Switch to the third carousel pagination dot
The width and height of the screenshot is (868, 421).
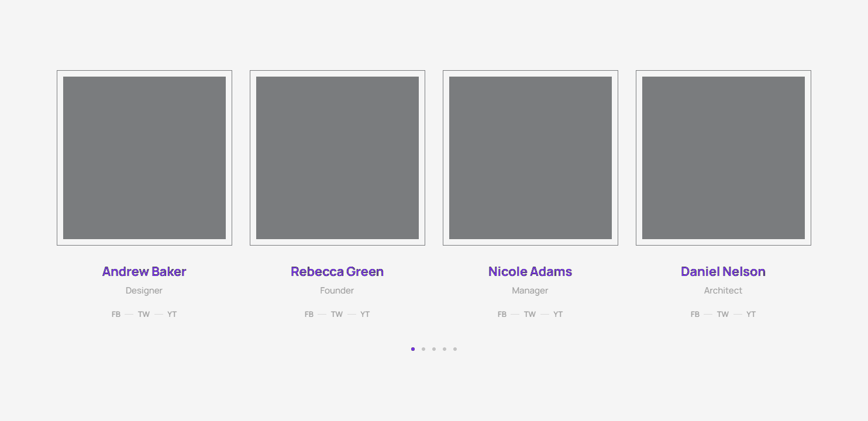pos(434,349)
